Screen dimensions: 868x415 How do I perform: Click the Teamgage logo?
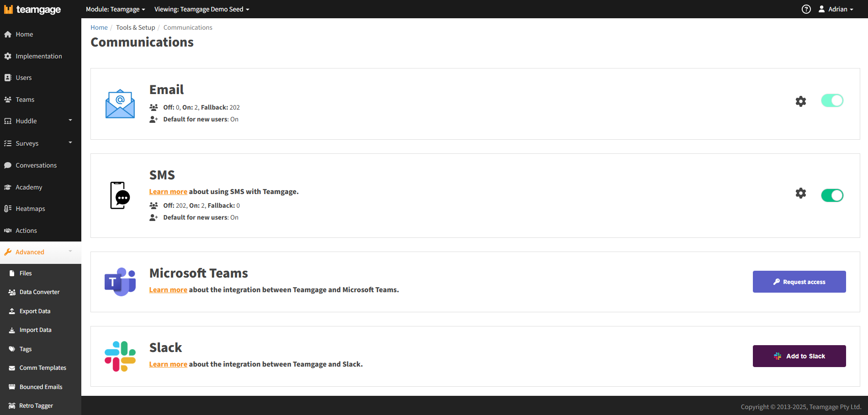(x=32, y=10)
